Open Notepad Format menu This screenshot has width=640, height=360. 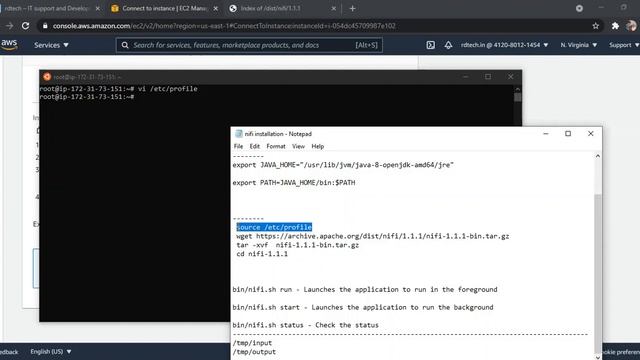coord(276,146)
